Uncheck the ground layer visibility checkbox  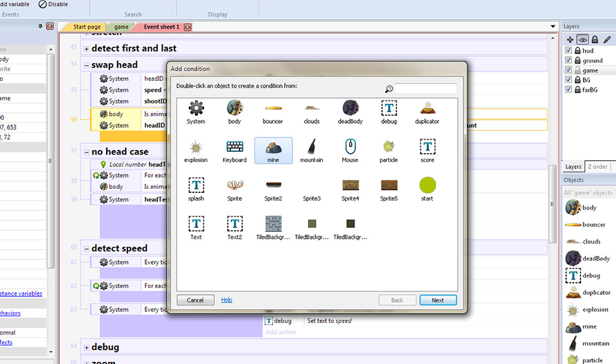pyautogui.click(x=567, y=60)
